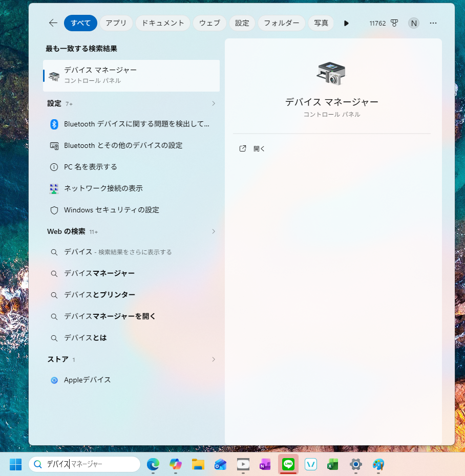The height and width of the screenshot is (476, 465).
Task: Launch Microsoft Edge from the taskbar
Action: pyautogui.click(x=153, y=464)
